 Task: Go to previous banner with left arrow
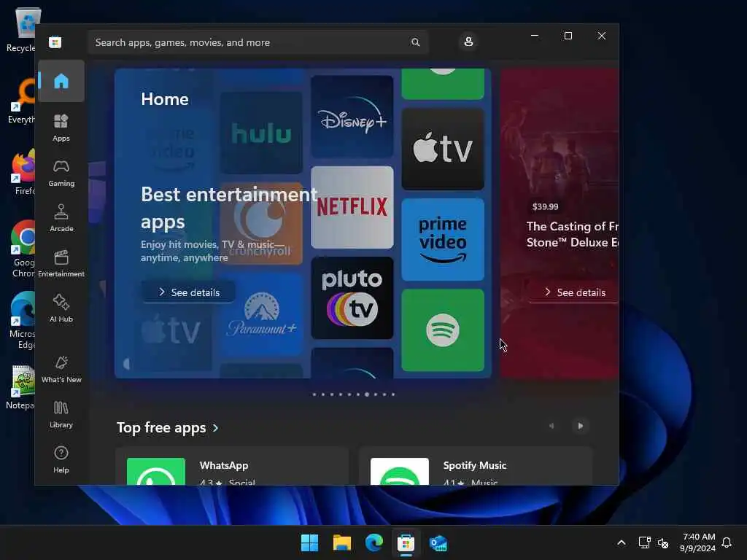pyautogui.click(x=126, y=365)
